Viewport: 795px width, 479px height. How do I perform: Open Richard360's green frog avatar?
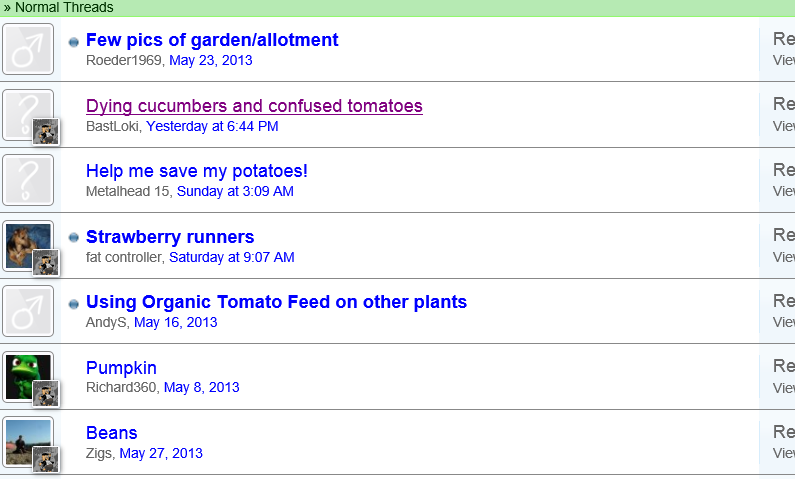point(21,370)
